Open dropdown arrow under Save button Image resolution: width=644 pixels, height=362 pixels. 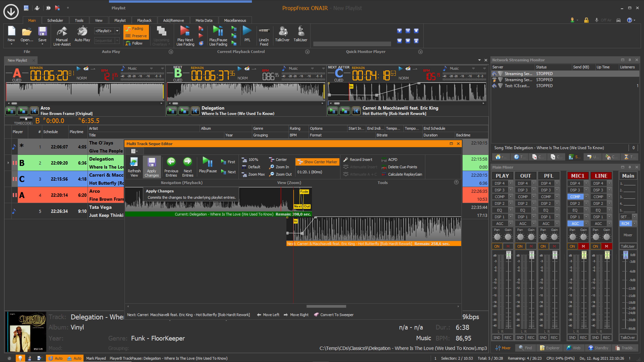pos(42,44)
